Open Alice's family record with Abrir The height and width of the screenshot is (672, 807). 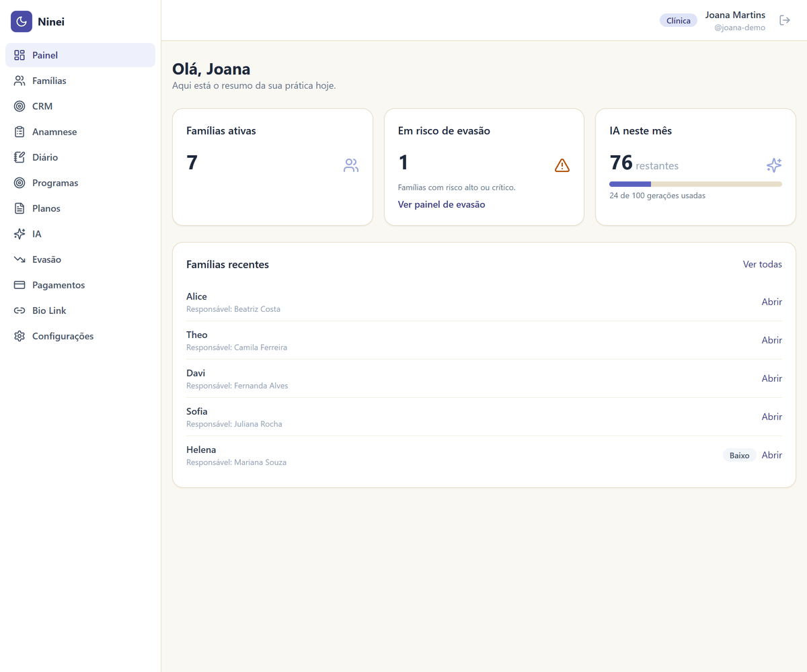(772, 302)
